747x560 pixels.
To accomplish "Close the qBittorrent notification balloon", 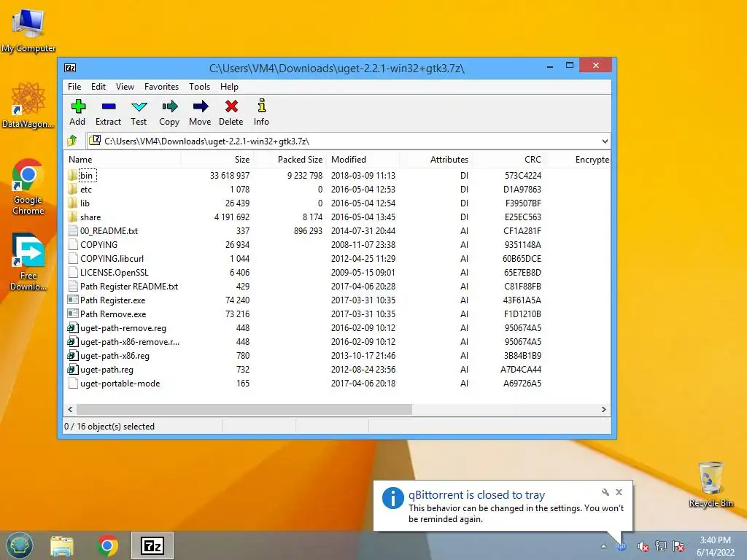I will [619, 492].
